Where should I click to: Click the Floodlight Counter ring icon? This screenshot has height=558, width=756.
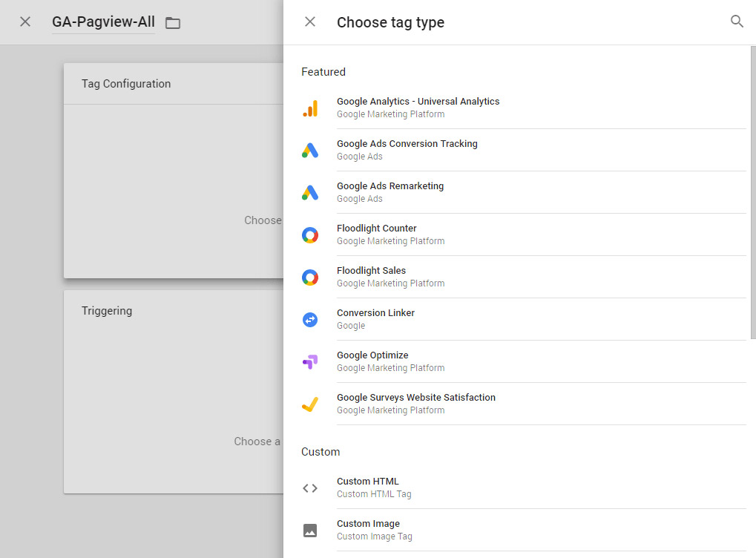pyautogui.click(x=310, y=235)
